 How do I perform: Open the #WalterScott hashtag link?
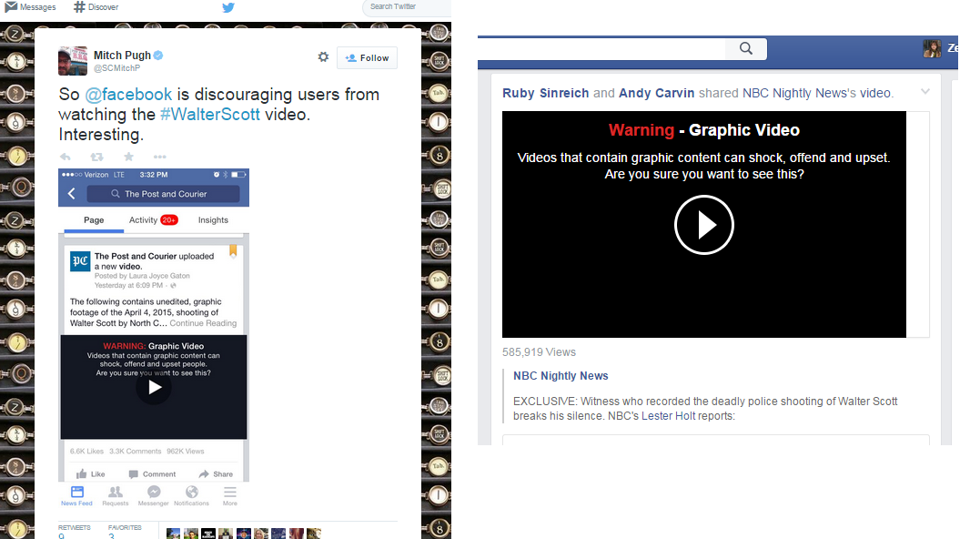coord(210,115)
